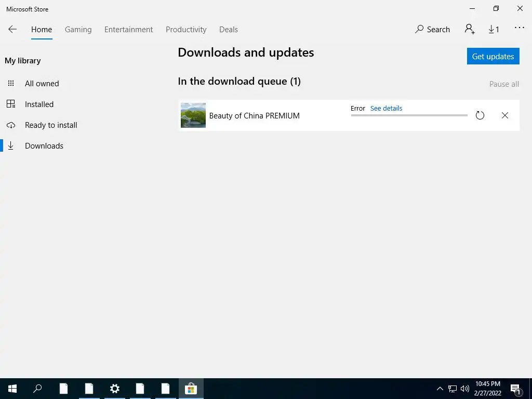Switch to the Deals tab
Image resolution: width=532 pixels, height=399 pixels.
[x=229, y=30]
